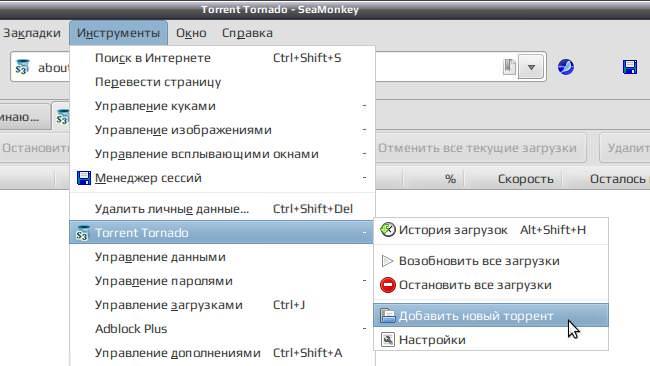
Task: Click the Остановить button in the downloads toolbar
Action: click(35, 148)
